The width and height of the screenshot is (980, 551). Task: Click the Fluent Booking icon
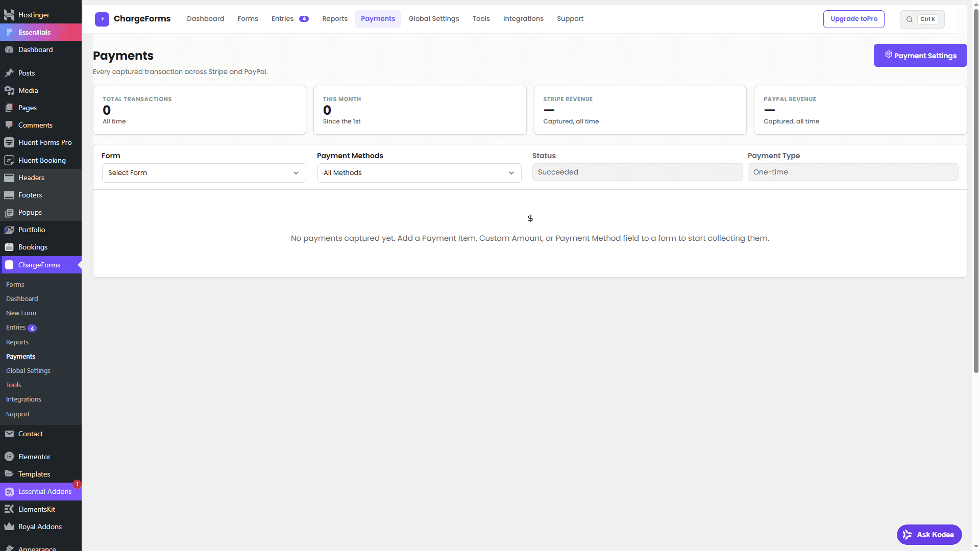[x=9, y=160]
